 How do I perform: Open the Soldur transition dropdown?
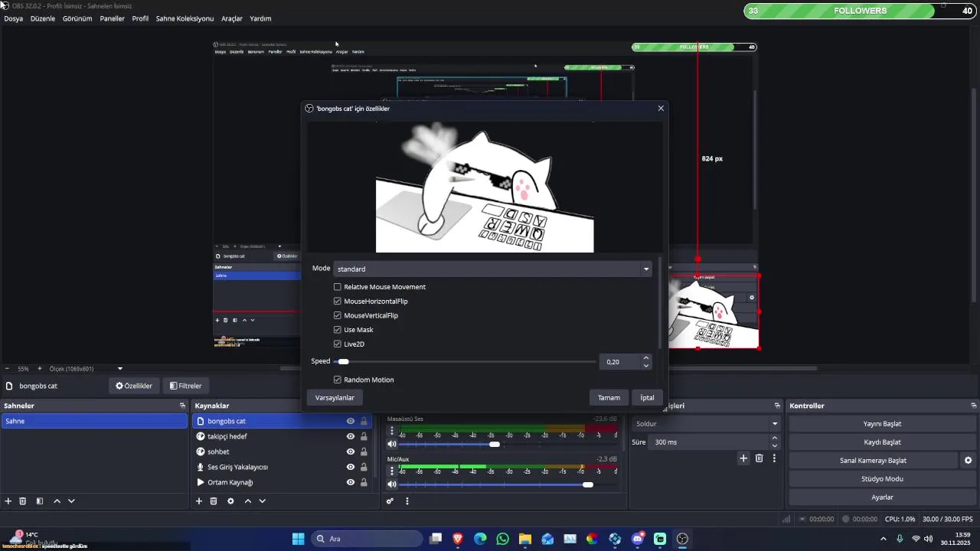pos(706,423)
